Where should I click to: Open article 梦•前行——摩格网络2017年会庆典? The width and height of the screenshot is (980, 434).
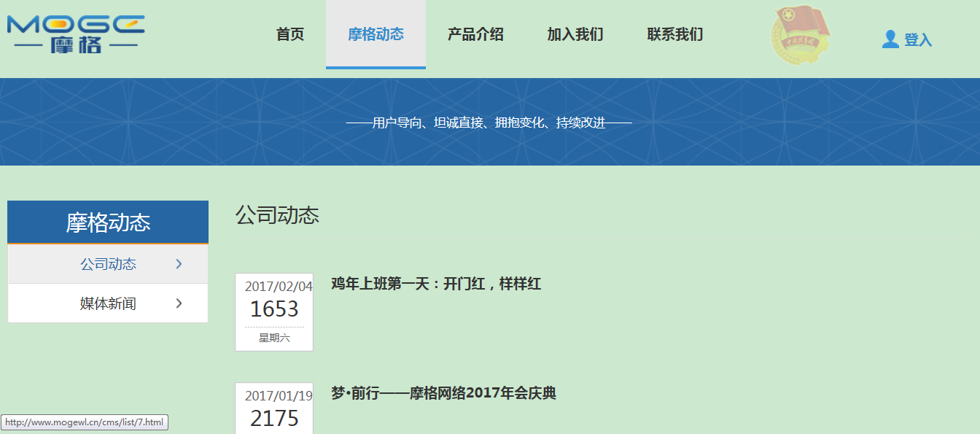[x=443, y=393]
